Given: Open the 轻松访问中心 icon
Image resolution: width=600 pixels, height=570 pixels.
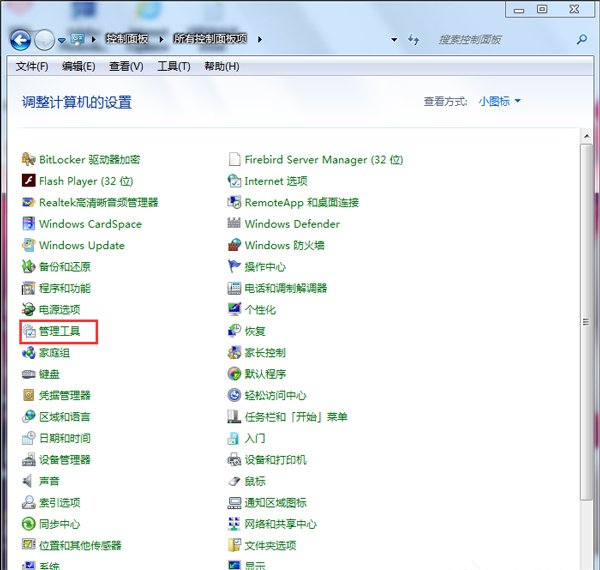Looking at the screenshot, I should click(234, 395).
